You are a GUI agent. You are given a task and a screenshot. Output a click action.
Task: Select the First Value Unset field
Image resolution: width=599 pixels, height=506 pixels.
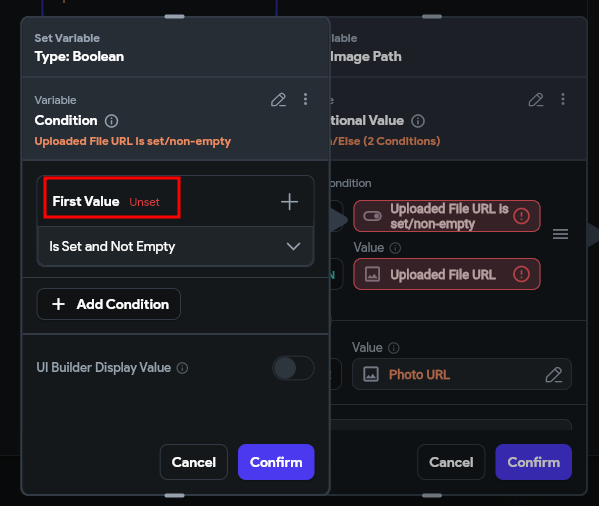pos(112,198)
